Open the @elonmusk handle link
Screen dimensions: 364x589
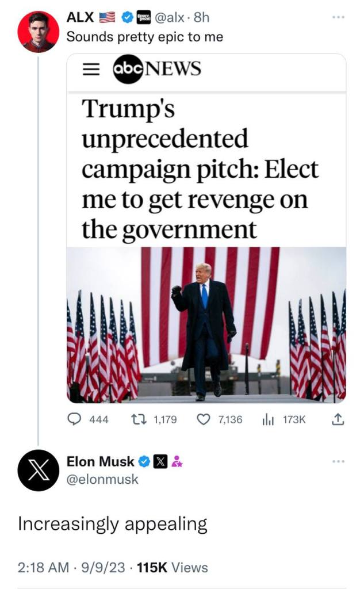pos(102,479)
